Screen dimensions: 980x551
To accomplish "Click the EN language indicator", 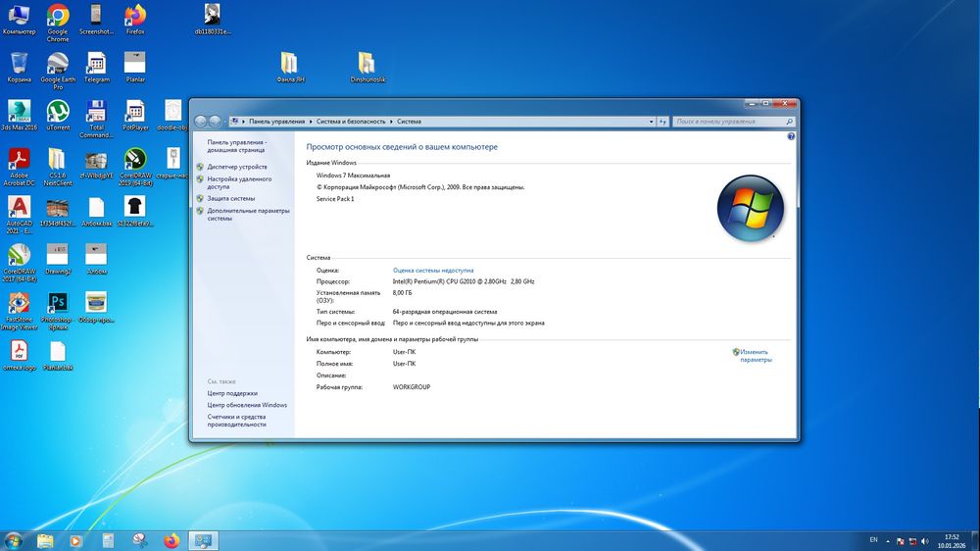I will (873, 540).
